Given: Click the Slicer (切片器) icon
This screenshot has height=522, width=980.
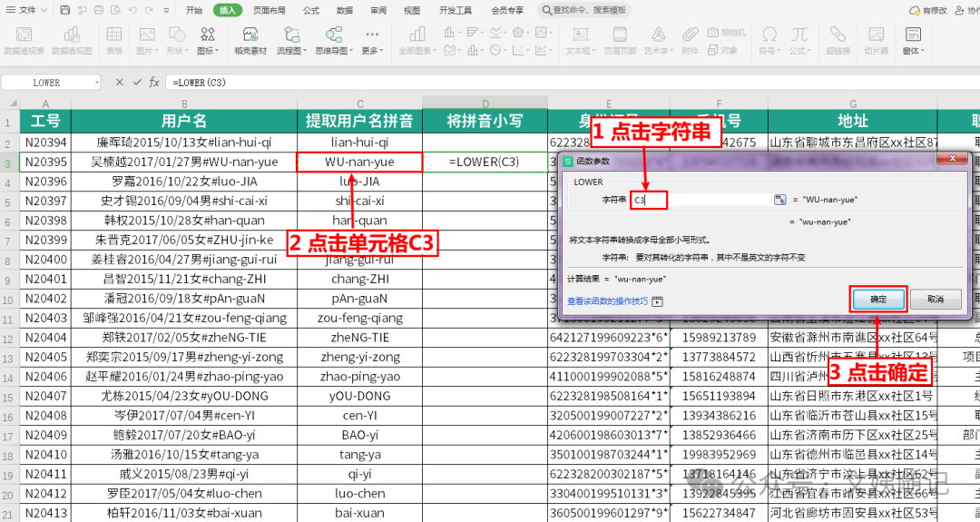Looking at the screenshot, I should 877,41.
